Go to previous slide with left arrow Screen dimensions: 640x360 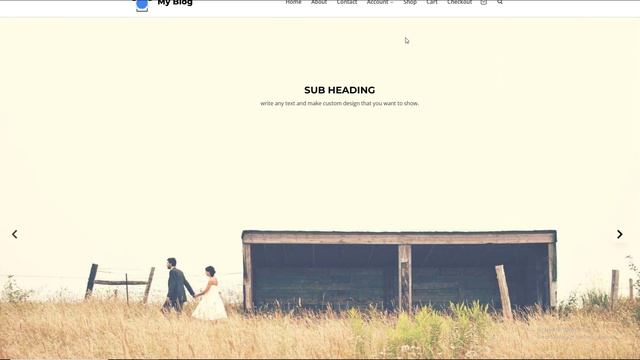click(15, 234)
